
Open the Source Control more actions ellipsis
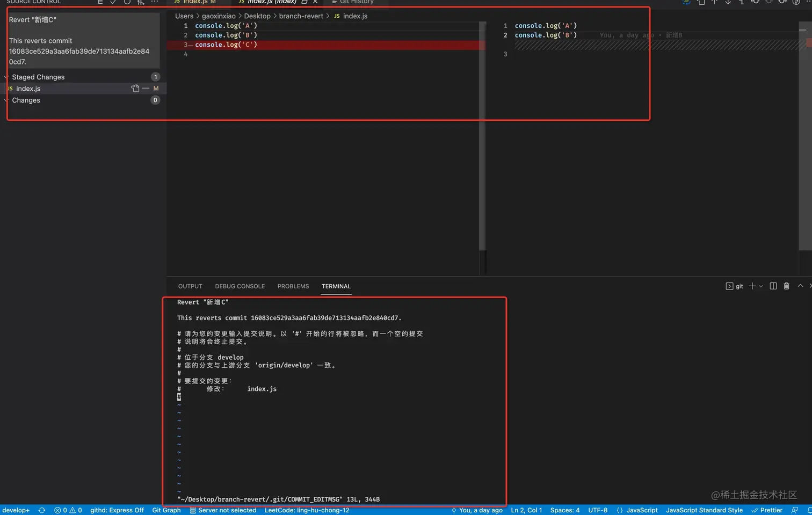[155, 2]
